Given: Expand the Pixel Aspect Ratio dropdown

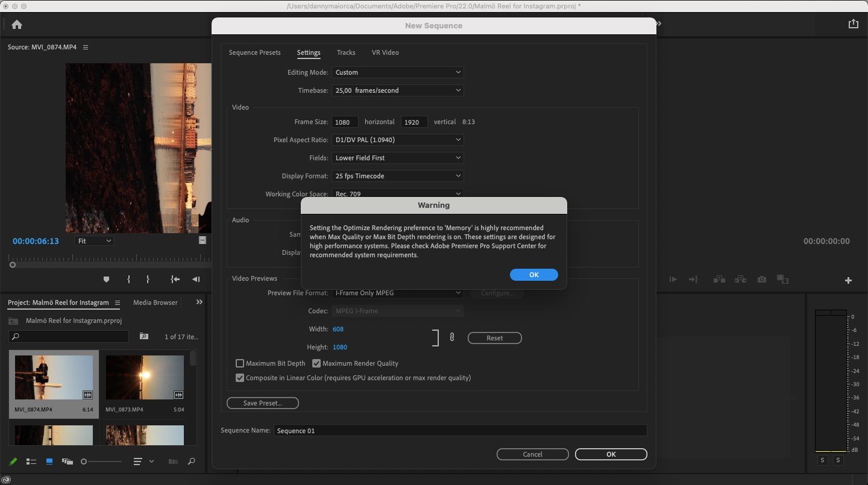Looking at the screenshot, I should (x=398, y=140).
